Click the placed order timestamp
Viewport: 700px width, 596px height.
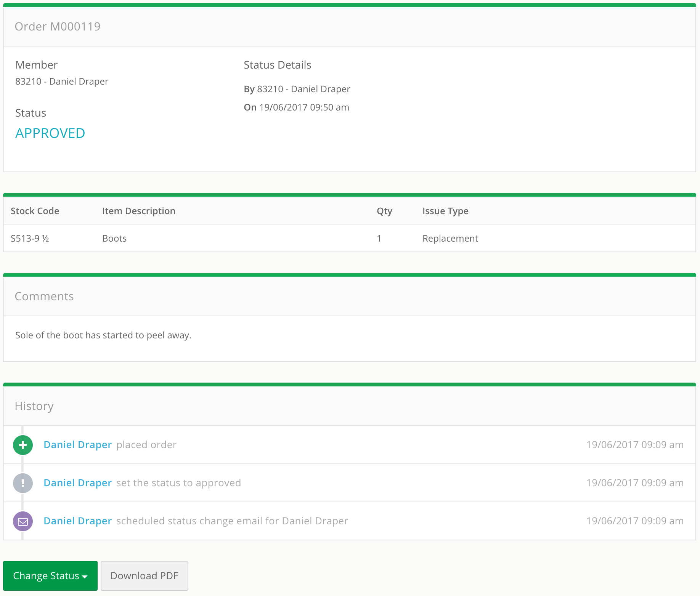635,445
